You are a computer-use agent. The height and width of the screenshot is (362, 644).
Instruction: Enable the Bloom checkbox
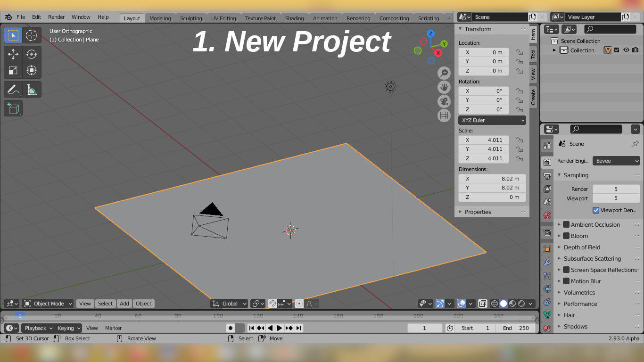[566, 236]
